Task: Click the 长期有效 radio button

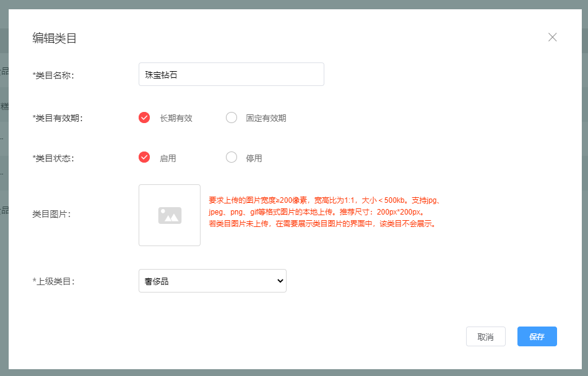Action: click(144, 117)
